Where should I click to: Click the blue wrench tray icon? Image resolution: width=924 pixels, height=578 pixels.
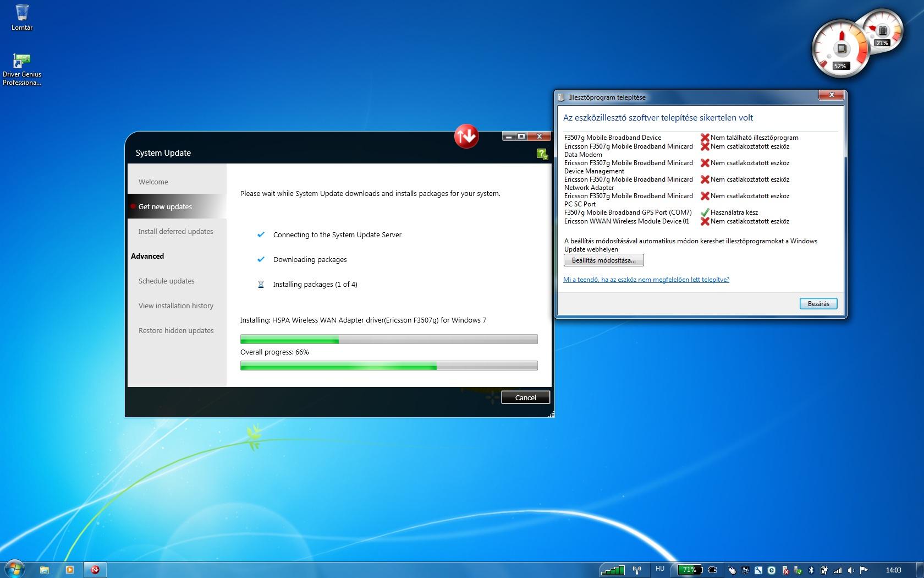(758, 570)
